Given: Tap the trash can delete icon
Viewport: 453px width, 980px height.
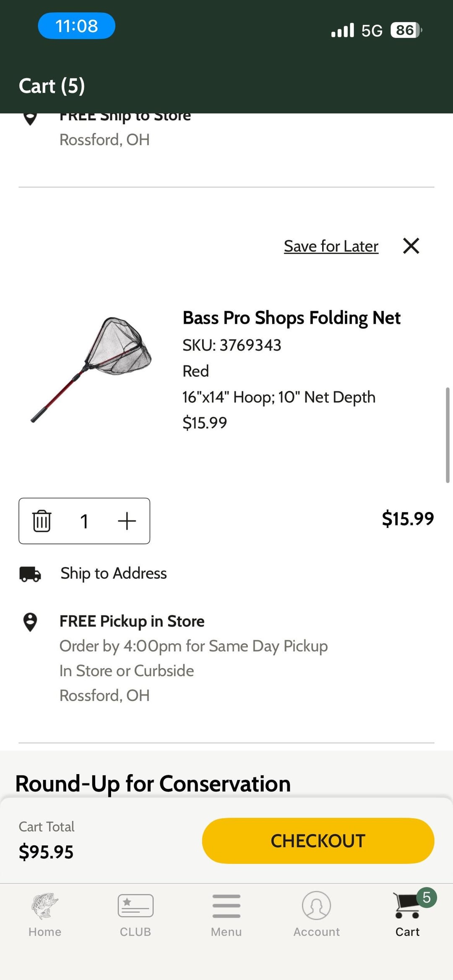Looking at the screenshot, I should (42, 521).
